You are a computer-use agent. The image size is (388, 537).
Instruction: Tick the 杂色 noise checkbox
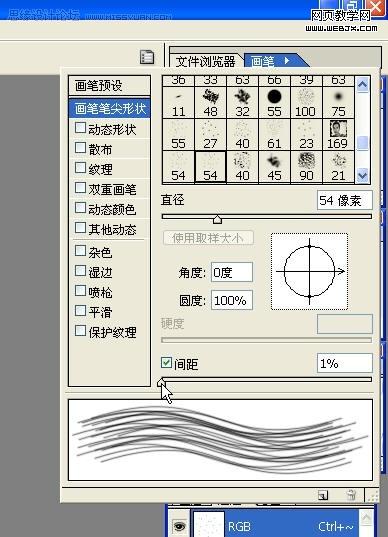coord(80,251)
